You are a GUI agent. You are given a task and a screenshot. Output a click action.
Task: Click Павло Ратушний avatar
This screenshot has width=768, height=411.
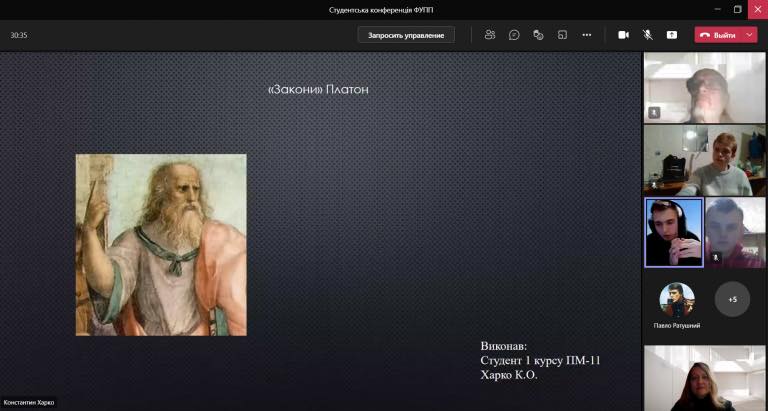677,299
